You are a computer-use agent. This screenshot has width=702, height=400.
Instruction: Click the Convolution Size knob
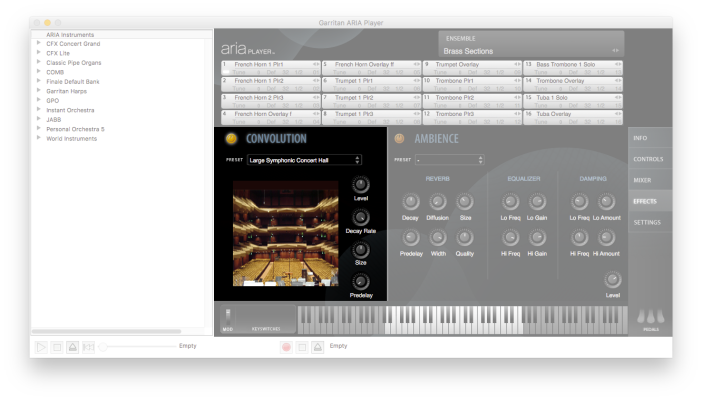pos(361,250)
